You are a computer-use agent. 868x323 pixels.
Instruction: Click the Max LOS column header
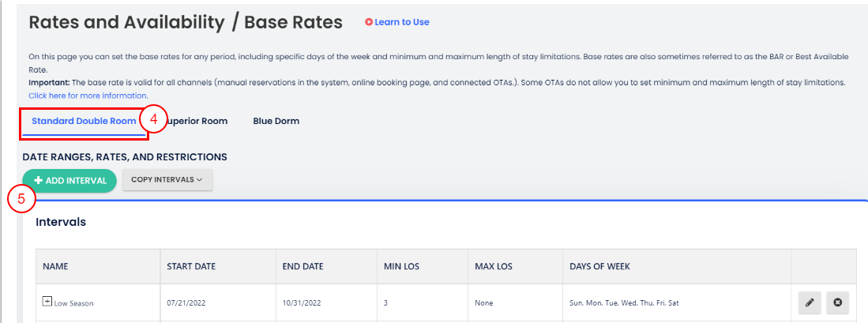click(493, 267)
